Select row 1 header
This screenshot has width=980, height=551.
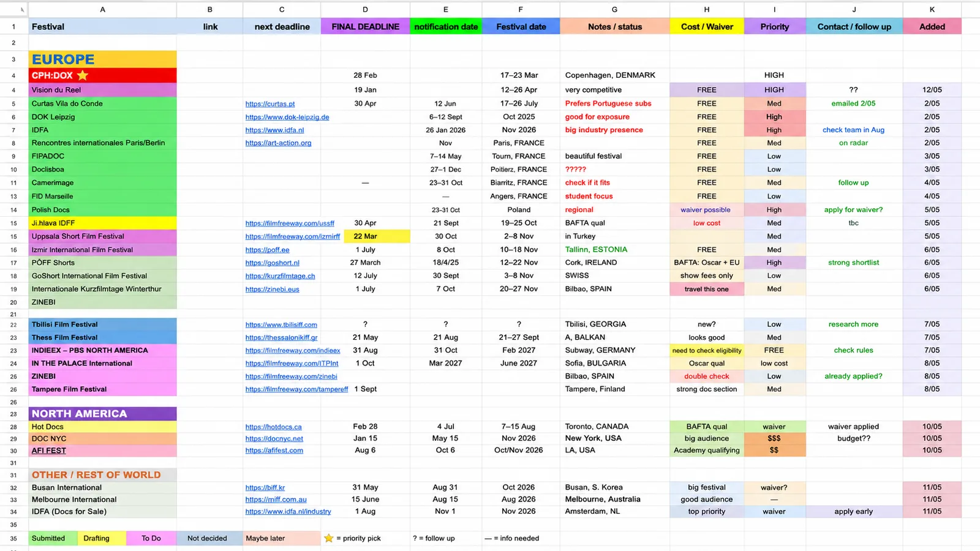tap(13, 27)
